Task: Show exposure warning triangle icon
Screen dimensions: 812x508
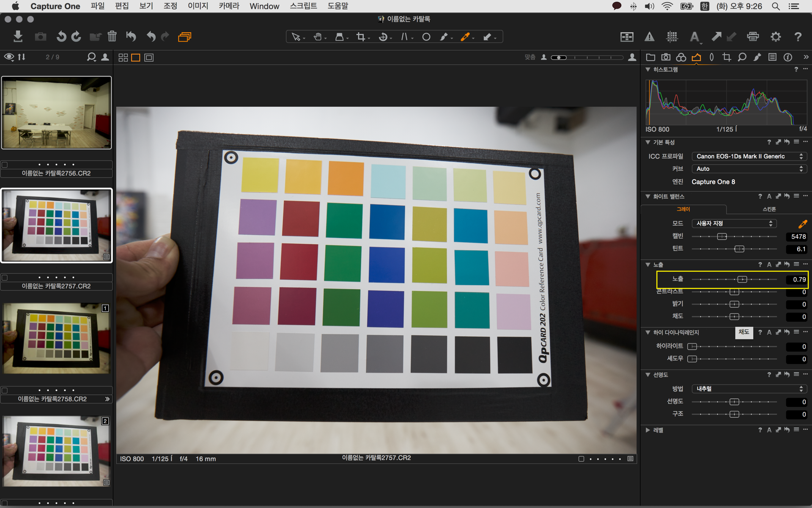Action: coord(649,37)
